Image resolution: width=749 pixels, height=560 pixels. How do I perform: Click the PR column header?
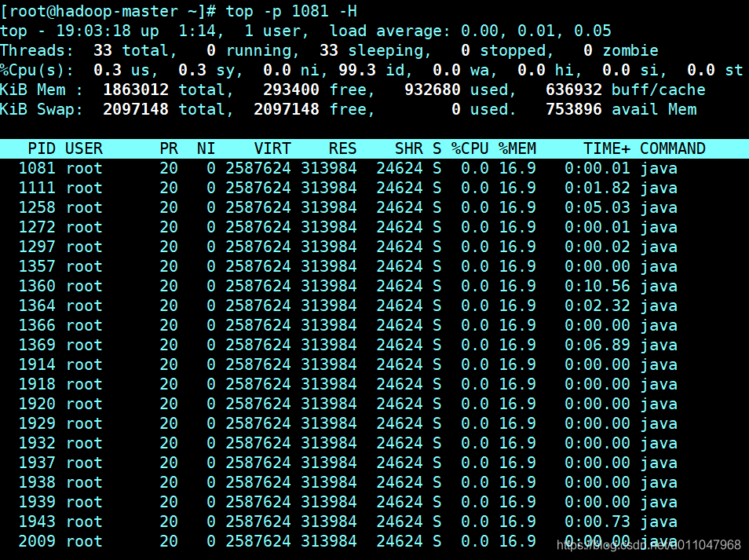(169, 148)
